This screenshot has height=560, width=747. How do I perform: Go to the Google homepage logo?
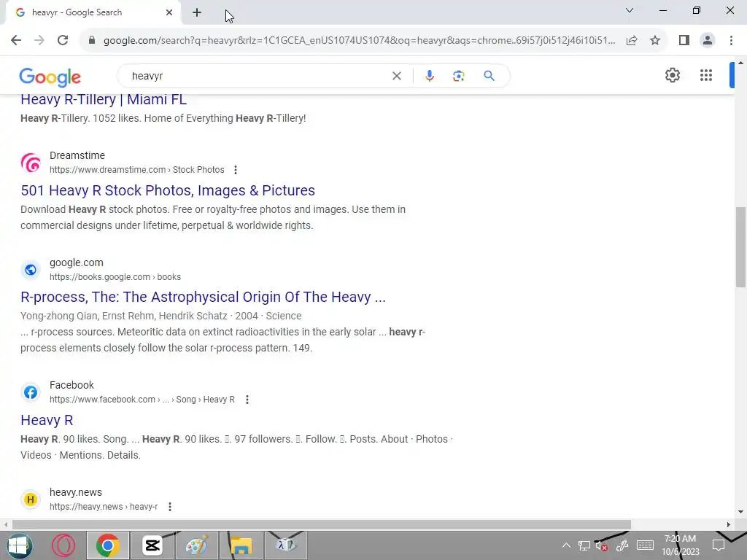pos(50,77)
